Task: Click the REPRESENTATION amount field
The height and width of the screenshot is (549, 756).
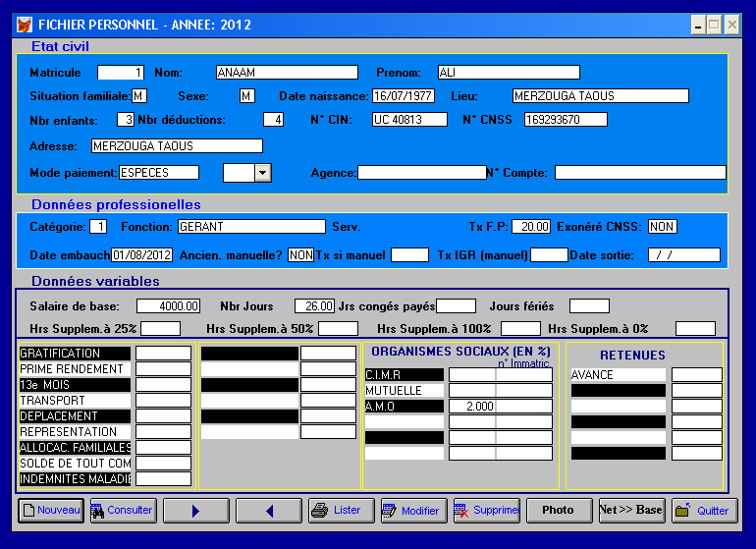Action: point(163,432)
